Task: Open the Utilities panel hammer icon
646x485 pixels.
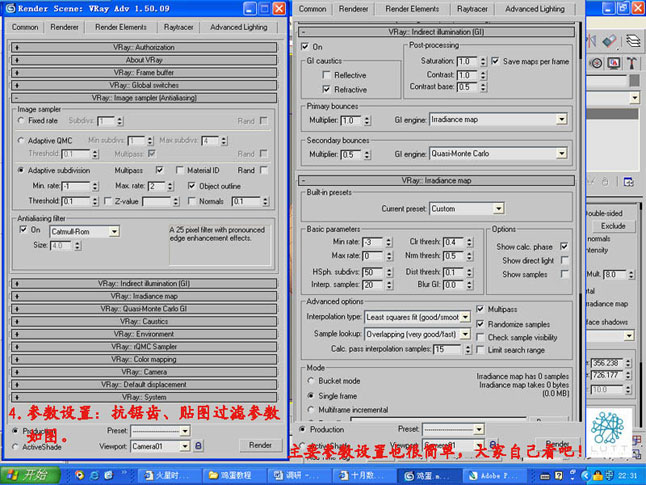Action: coord(631,63)
